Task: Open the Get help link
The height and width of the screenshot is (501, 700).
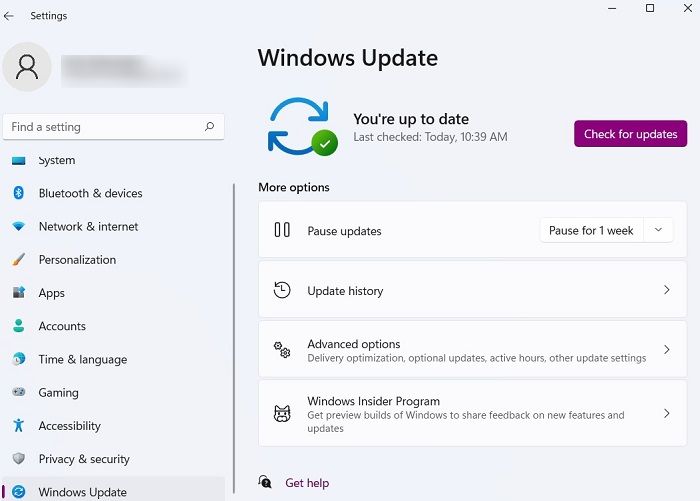Action: 307,482
